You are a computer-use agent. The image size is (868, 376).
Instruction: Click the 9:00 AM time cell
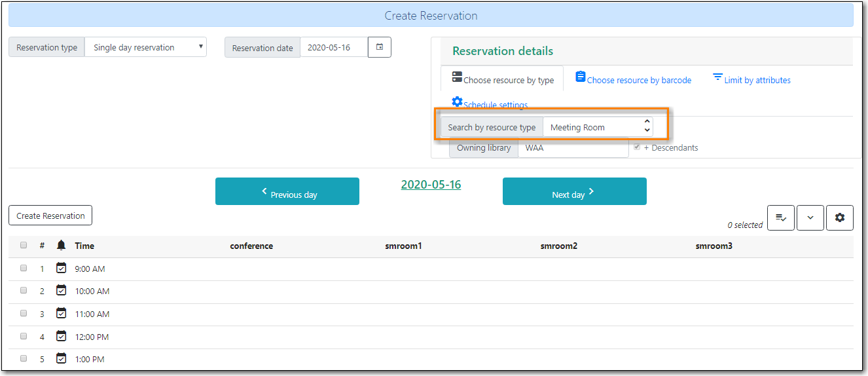[90, 269]
